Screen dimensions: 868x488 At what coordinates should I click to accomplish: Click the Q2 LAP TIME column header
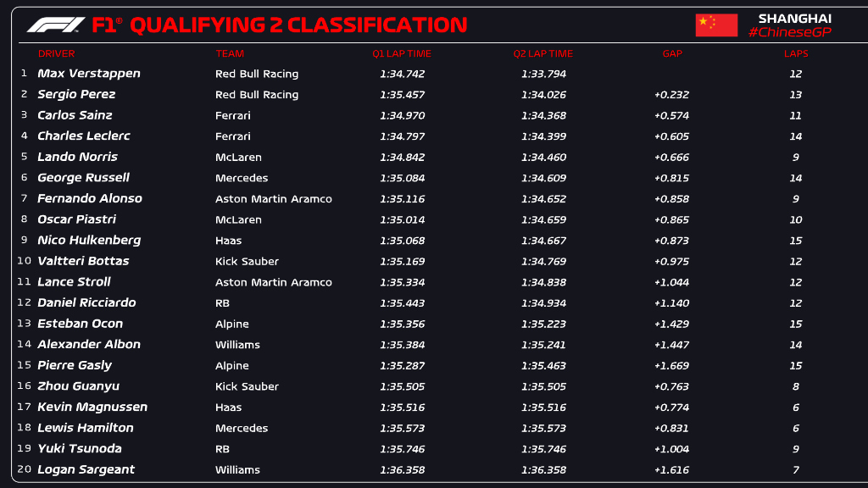click(x=543, y=53)
